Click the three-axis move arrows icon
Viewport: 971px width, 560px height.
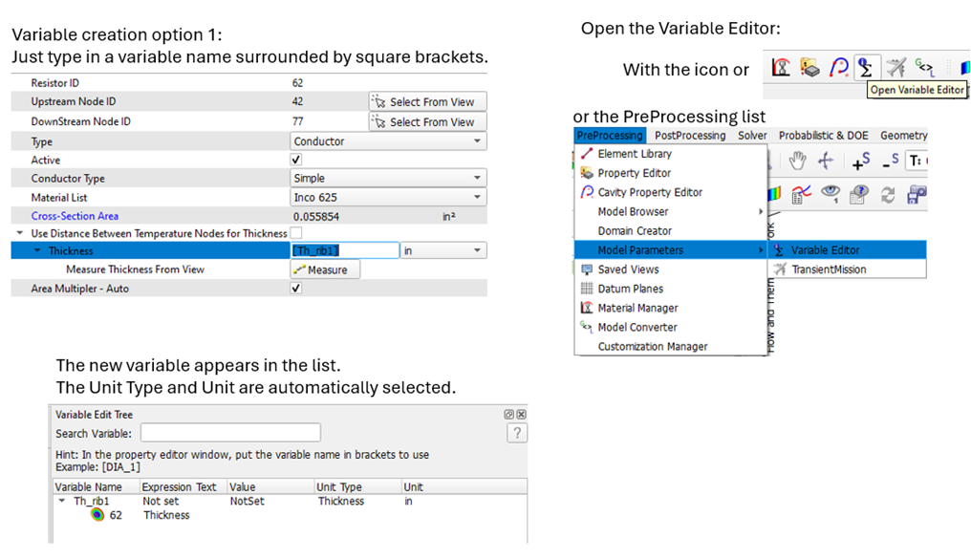826,162
